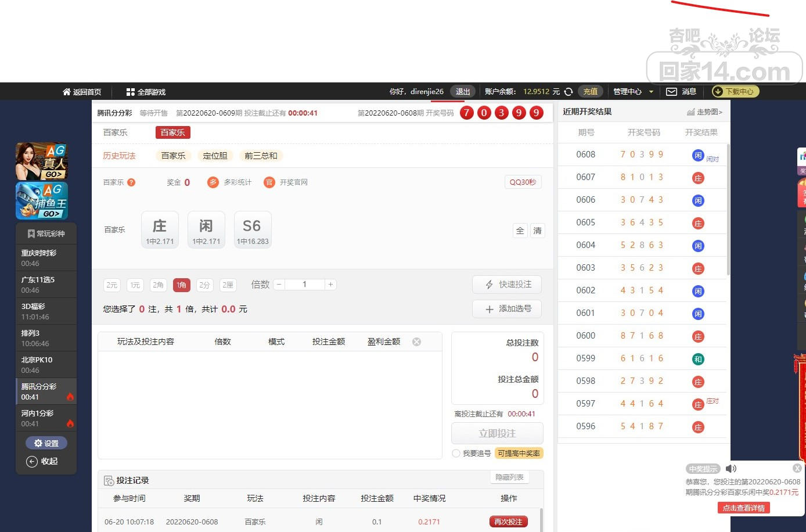Toggle the sound speaker icon in 中奖提示
806x532 pixels.
(731, 469)
